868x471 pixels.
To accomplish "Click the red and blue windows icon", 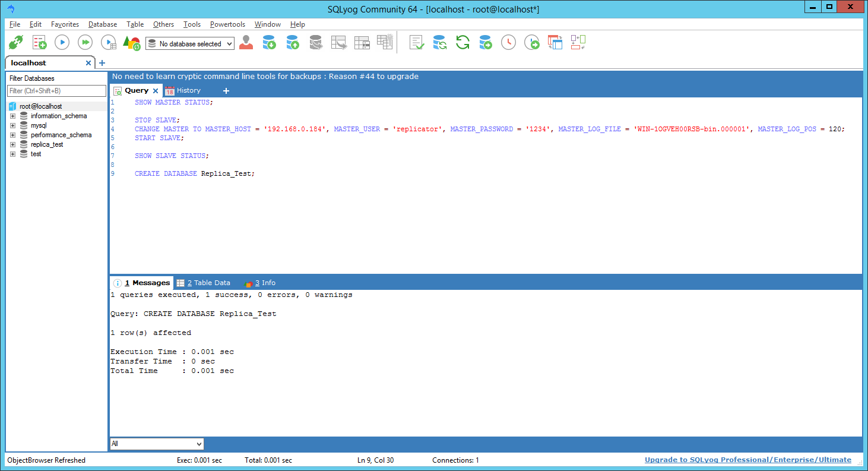I will pyautogui.click(x=555, y=43).
